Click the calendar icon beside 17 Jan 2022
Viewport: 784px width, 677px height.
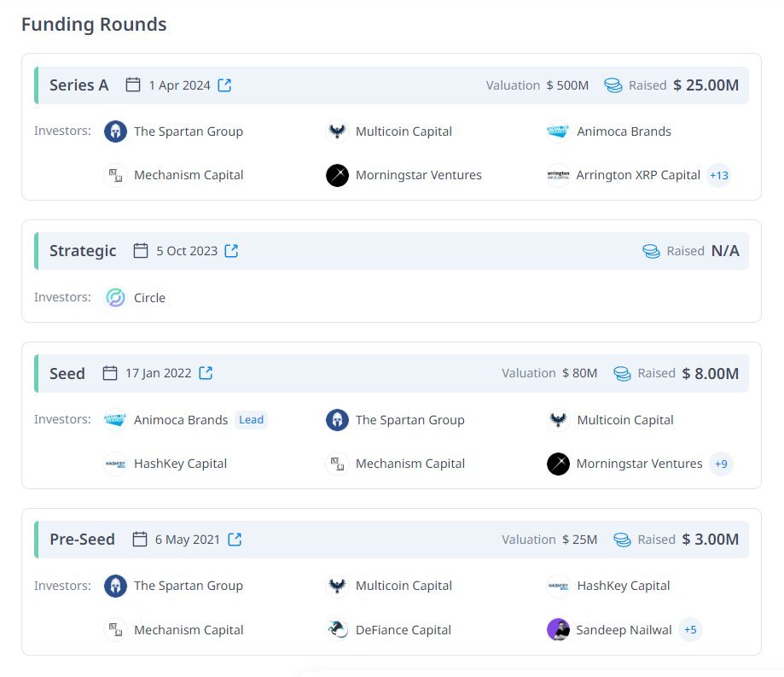[110, 373]
